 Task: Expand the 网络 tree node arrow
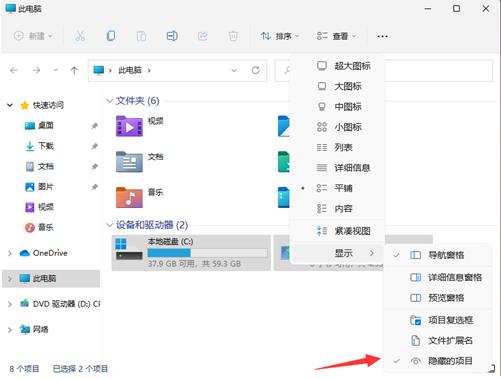(x=10, y=330)
